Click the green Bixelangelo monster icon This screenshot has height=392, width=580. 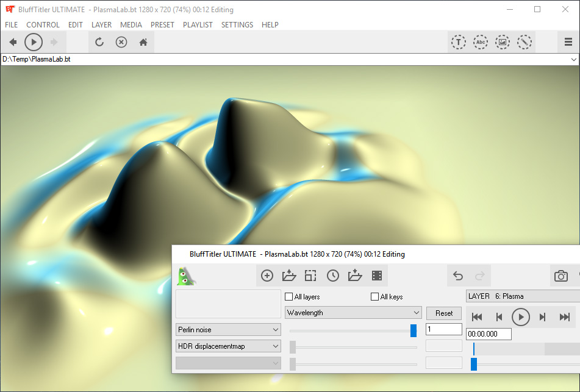(186, 276)
